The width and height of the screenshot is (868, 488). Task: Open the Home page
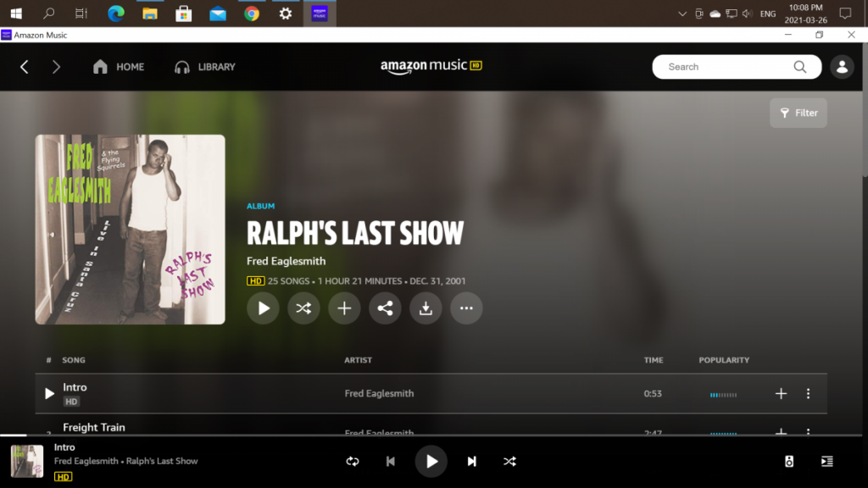coord(119,67)
